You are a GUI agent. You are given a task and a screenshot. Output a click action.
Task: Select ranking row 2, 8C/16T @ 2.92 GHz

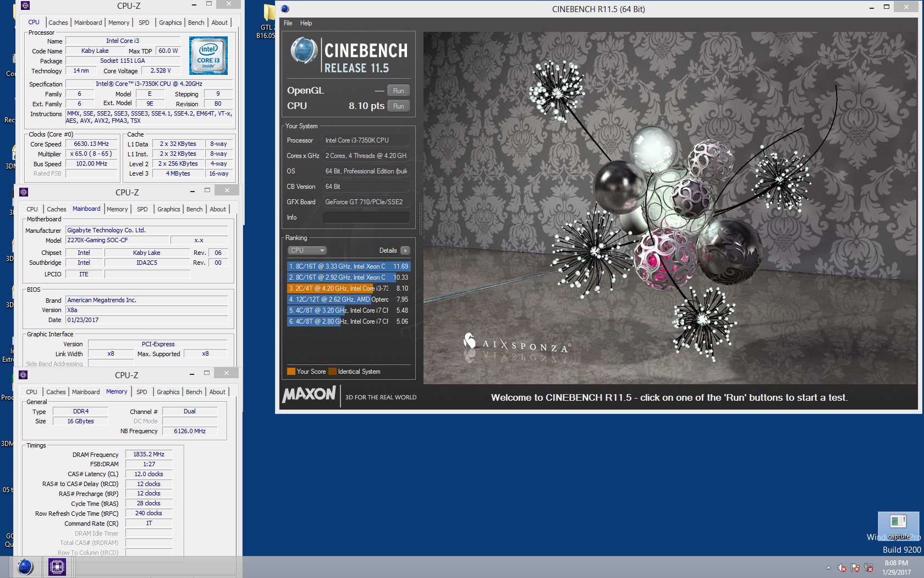click(x=349, y=277)
